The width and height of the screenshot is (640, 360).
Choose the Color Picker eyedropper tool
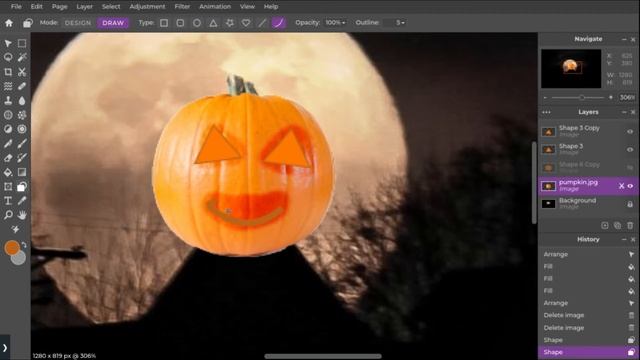(22, 201)
